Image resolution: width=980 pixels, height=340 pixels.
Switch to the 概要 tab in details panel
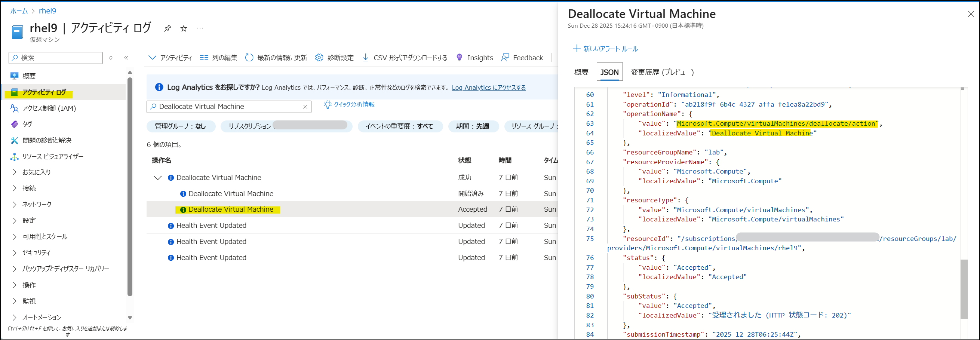click(x=581, y=72)
